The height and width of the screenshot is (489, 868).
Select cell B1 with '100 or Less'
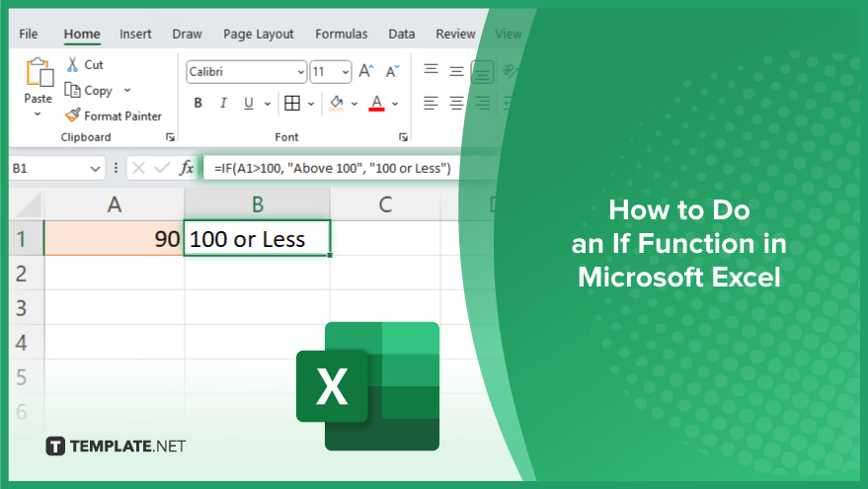(258, 239)
